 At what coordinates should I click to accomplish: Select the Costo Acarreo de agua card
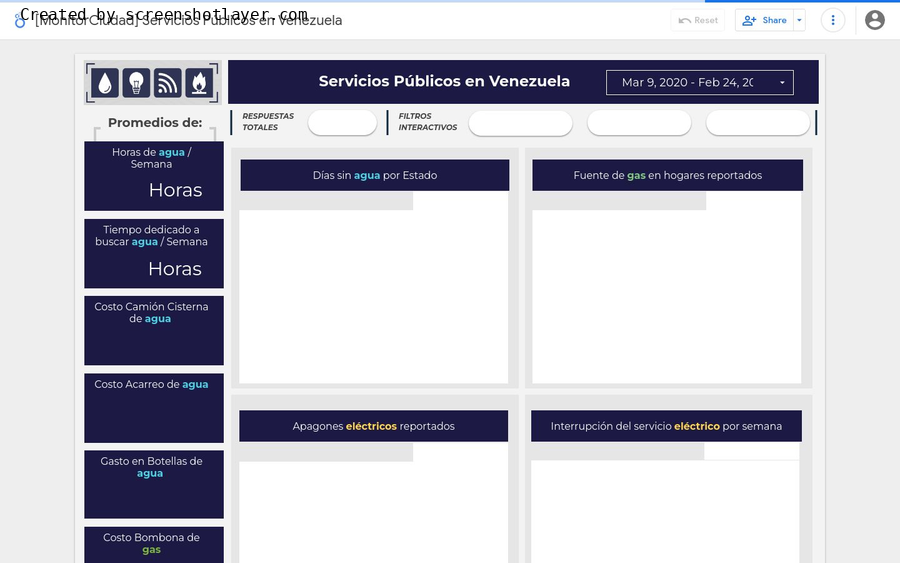click(x=154, y=408)
